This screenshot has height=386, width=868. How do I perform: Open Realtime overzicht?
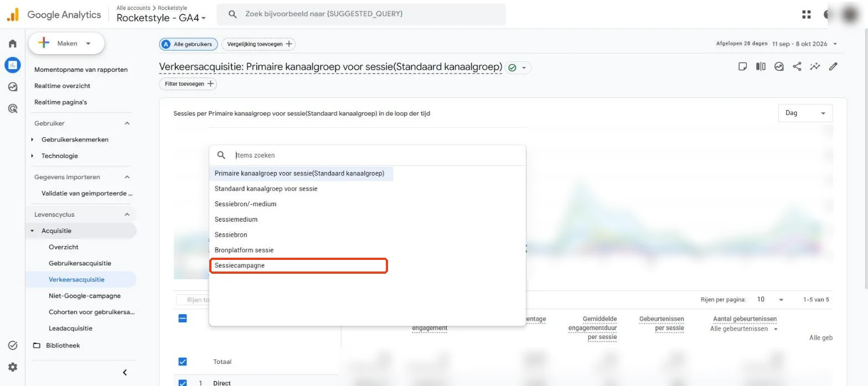[x=62, y=86]
